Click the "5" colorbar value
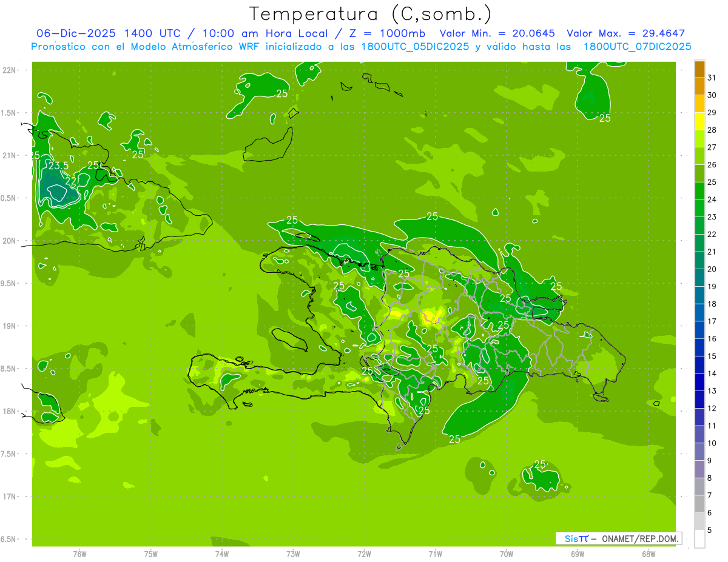 710,530
